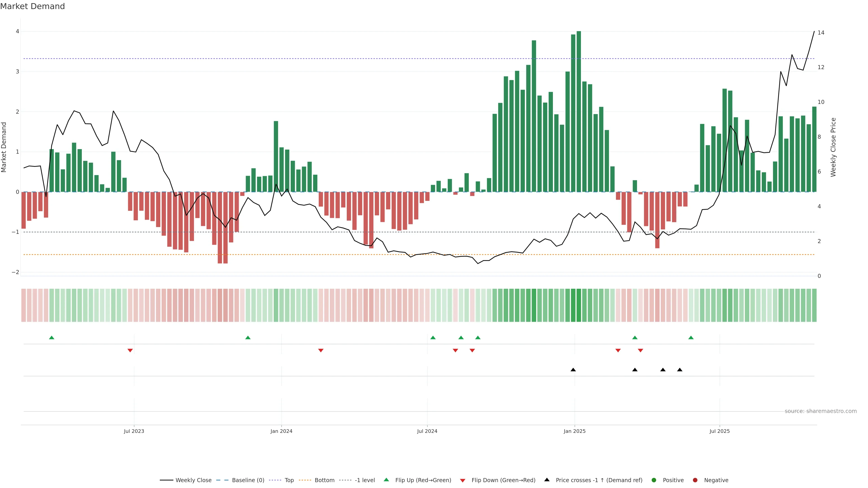Click the red Negative legend dot
Viewport: 868px width, 488px height.
tap(695, 480)
